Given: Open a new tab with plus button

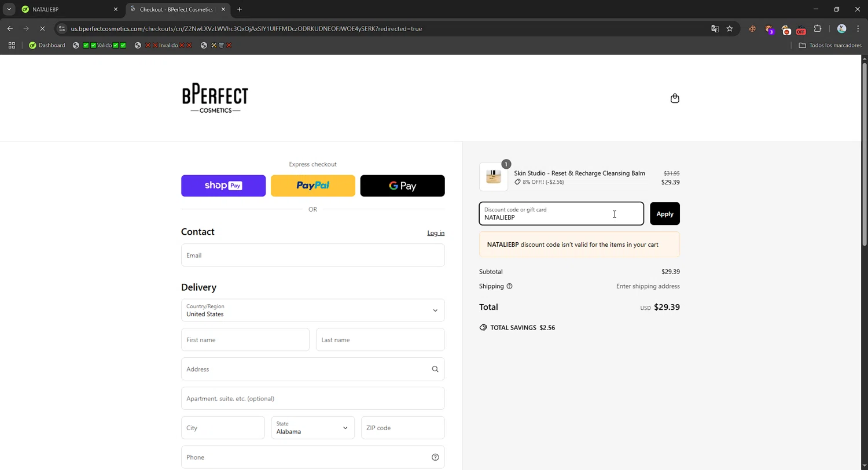Looking at the screenshot, I should [x=240, y=9].
